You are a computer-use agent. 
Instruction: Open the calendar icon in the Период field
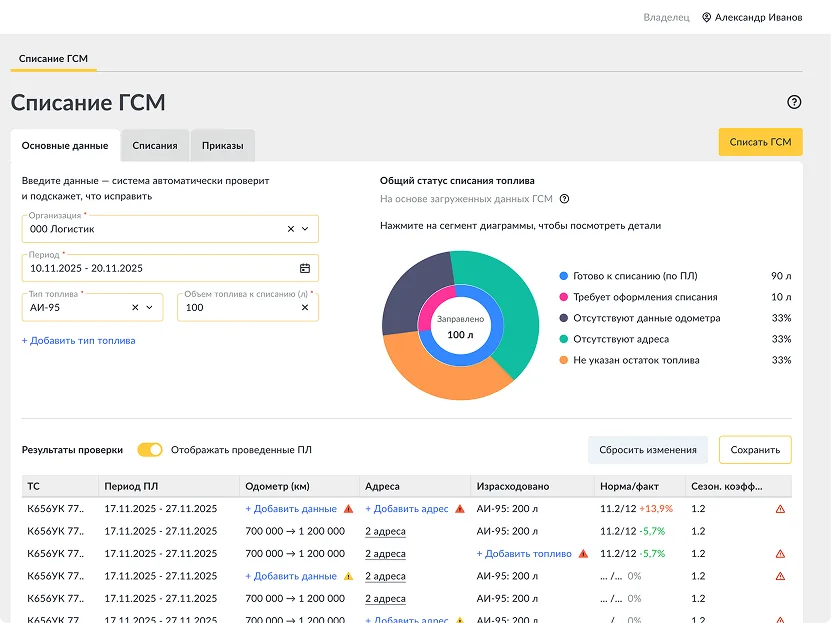[305, 268]
